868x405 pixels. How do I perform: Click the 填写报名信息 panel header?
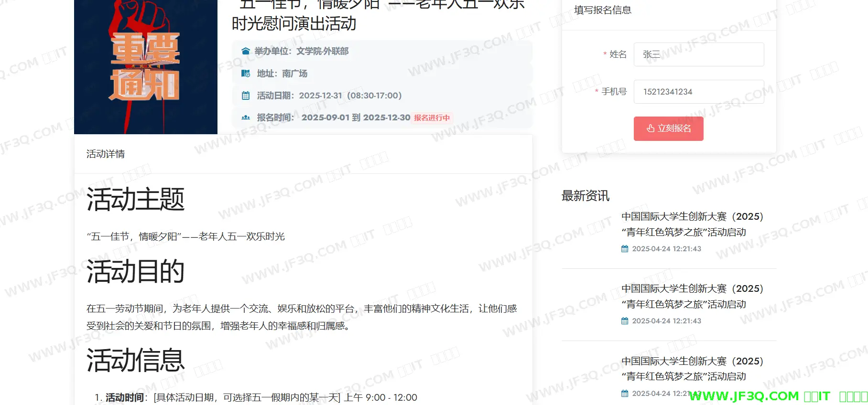(602, 10)
